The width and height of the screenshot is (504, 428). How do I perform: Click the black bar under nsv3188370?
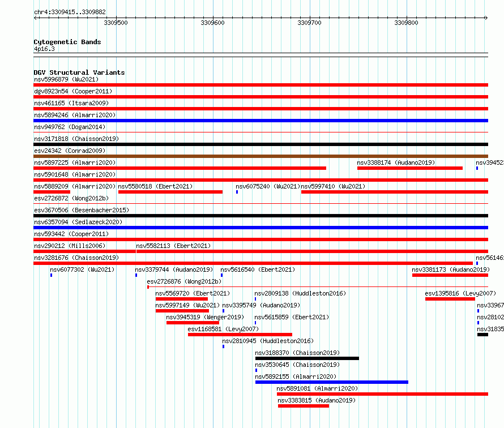tap(307, 358)
